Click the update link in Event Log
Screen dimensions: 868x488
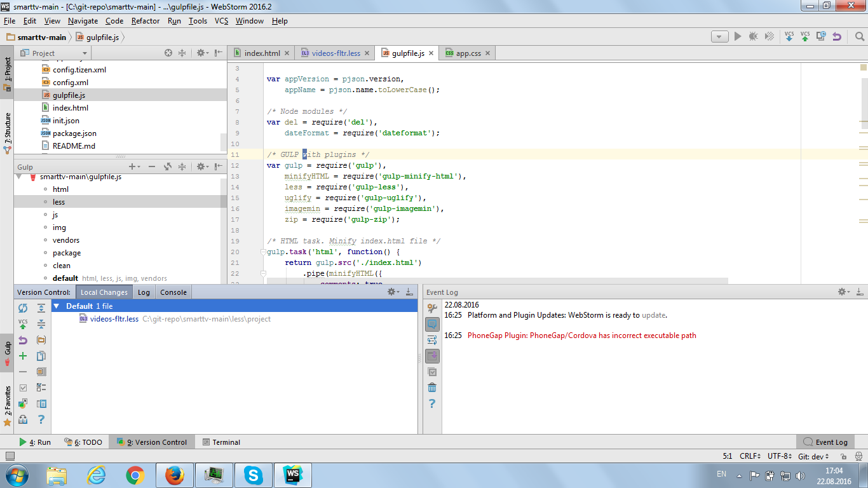[653, 315]
